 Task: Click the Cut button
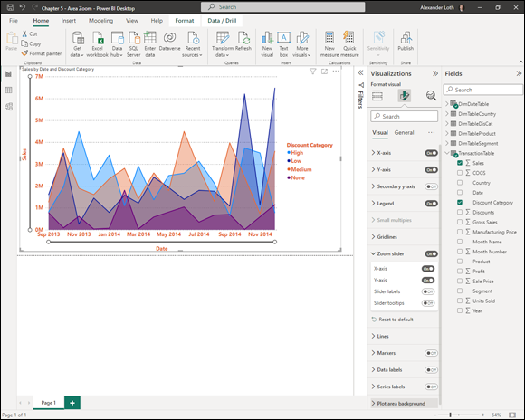click(30, 33)
